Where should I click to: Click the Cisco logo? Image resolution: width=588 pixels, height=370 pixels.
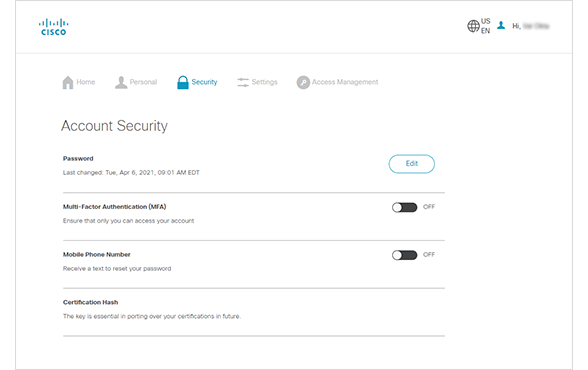54,27
